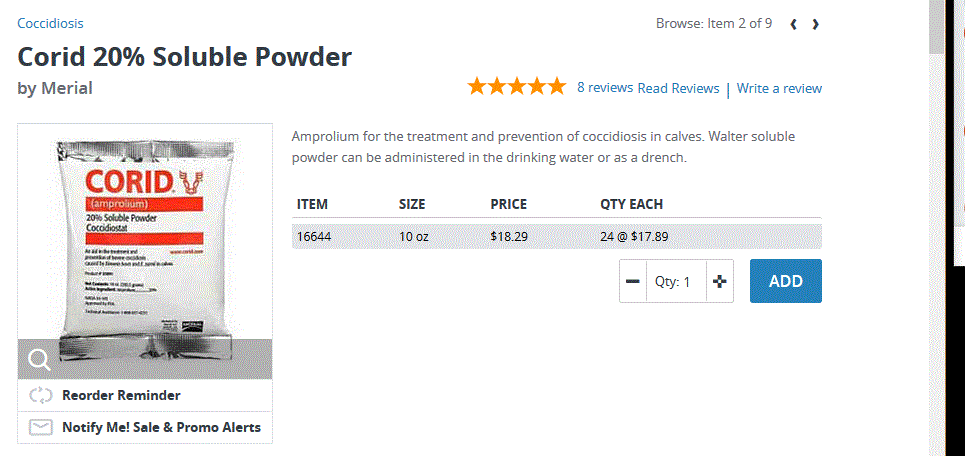Click the magnifier zoom icon on product image
The width and height of the screenshot is (965, 456).
tap(39, 360)
